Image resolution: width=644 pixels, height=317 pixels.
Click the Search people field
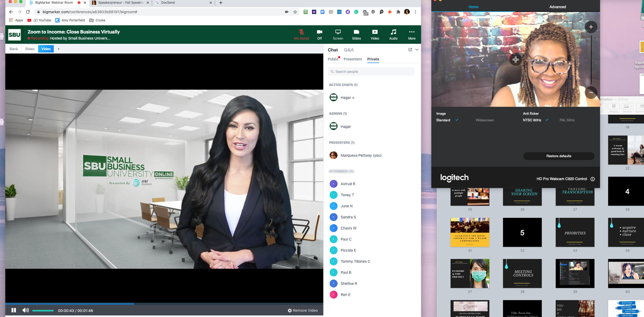point(371,71)
